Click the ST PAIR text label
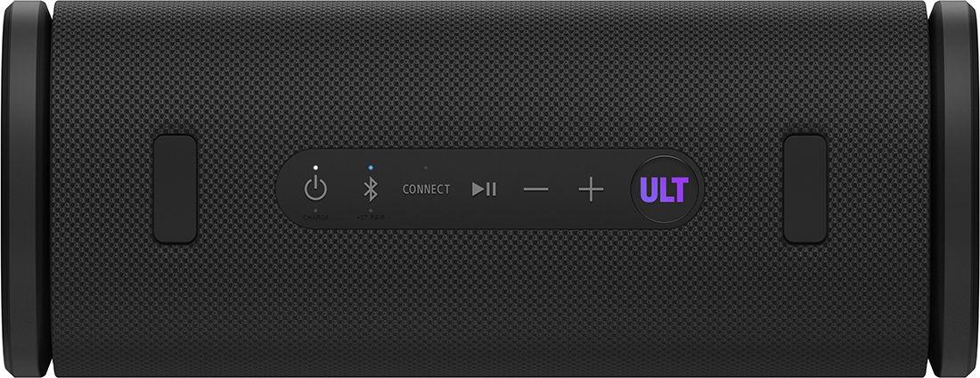Screen dimensions: 980x378 tap(371, 218)
